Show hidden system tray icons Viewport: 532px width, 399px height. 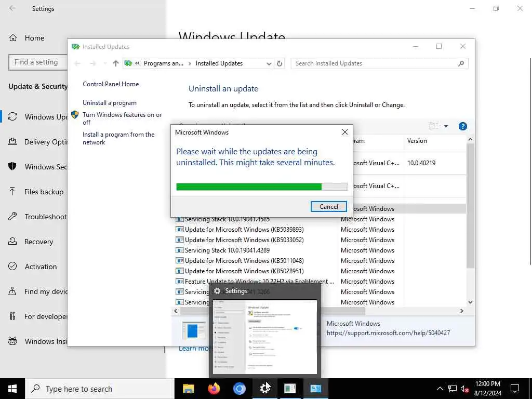[x=440, y=389]
